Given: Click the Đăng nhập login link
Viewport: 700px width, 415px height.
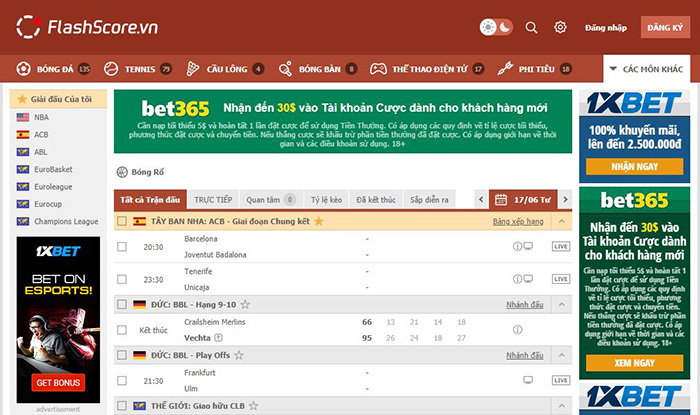Looking at the screenshot, I should click(x=606, y=28).
